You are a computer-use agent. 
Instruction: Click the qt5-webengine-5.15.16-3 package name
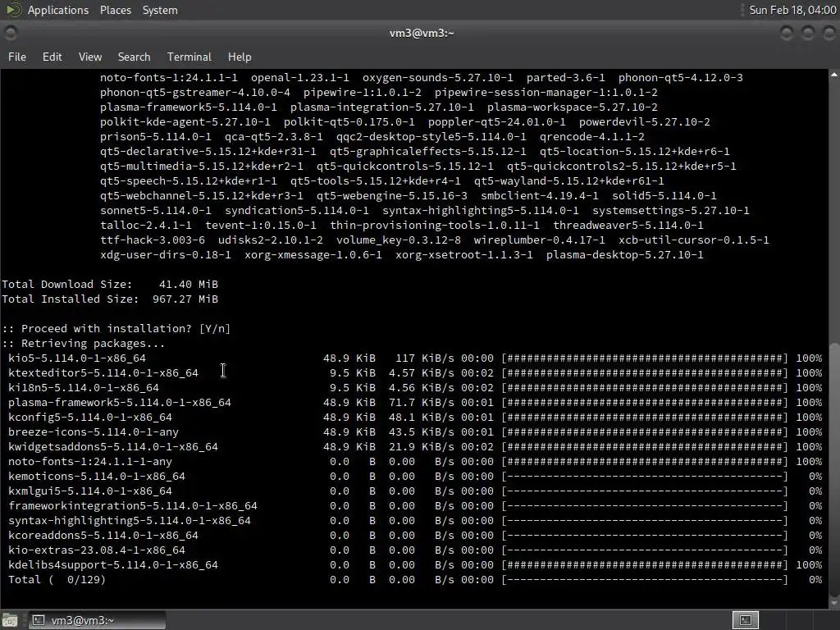[391, 195]
